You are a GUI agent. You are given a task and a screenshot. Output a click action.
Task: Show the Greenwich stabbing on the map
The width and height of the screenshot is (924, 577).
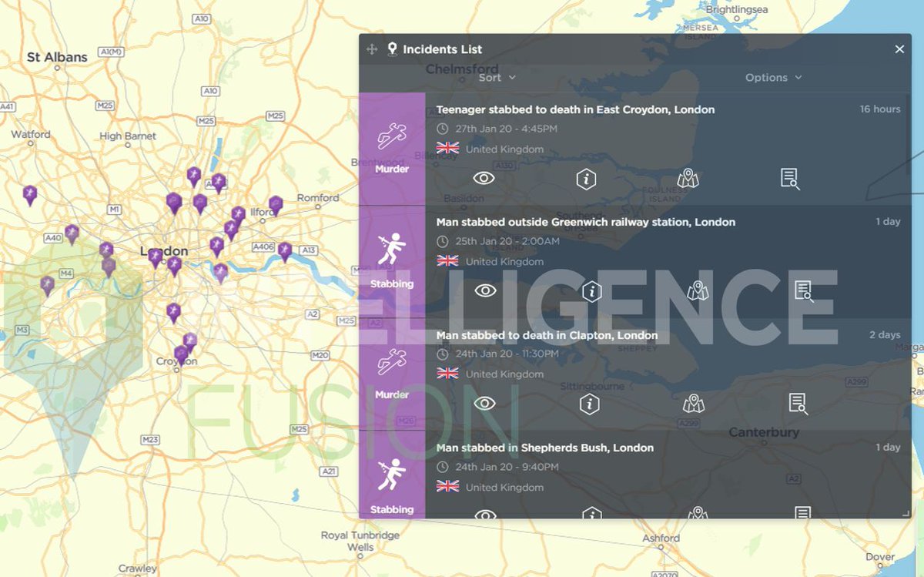698,291
